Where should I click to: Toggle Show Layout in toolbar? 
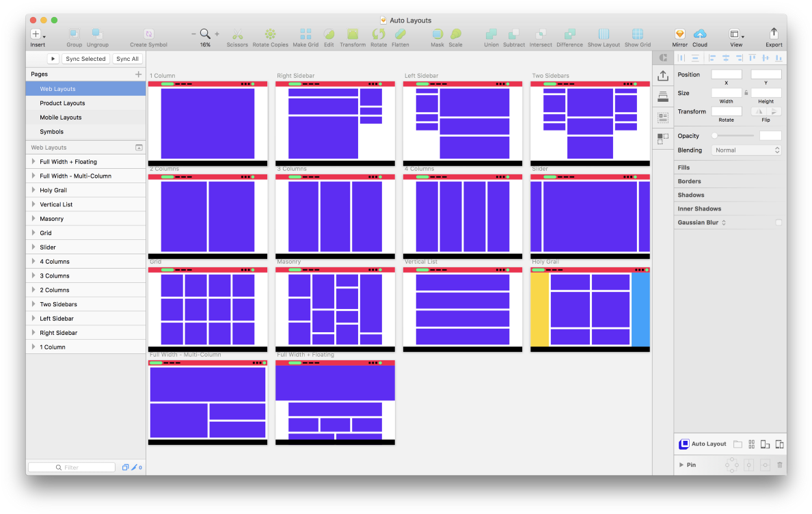point(604,34)
